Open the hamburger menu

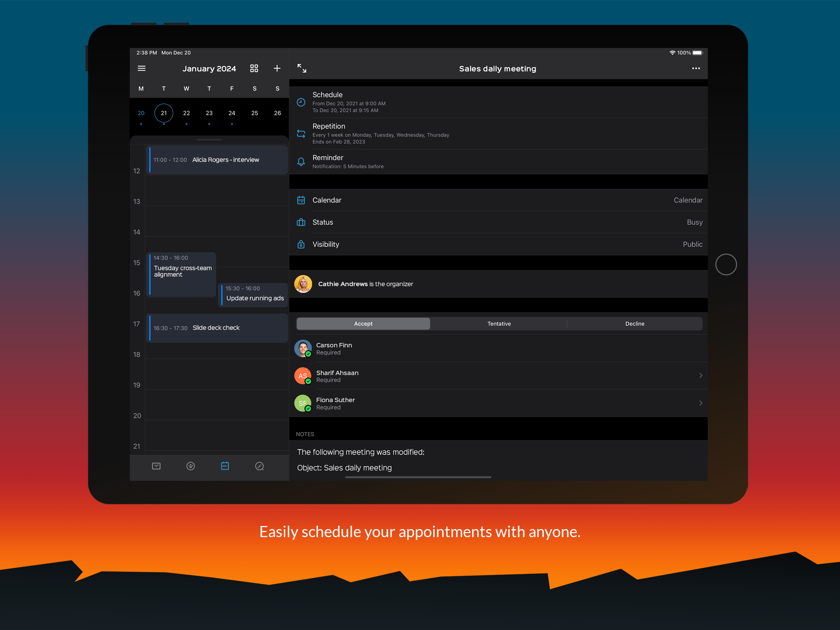point(141,68)
